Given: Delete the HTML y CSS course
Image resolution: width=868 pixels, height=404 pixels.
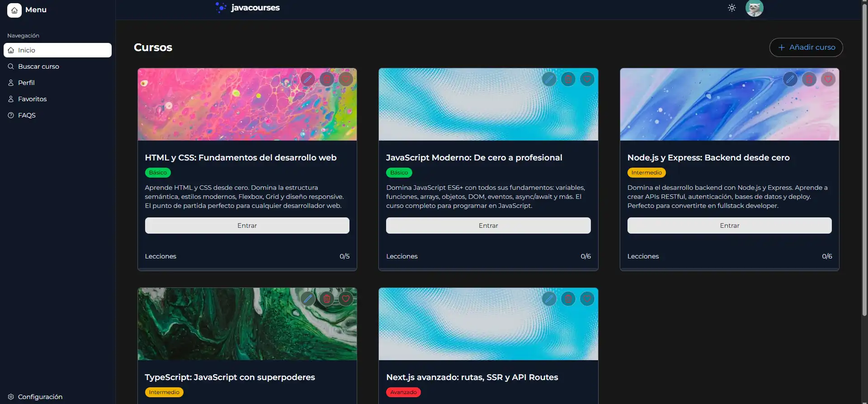Looking at the screenshot, I should point(327,80).
